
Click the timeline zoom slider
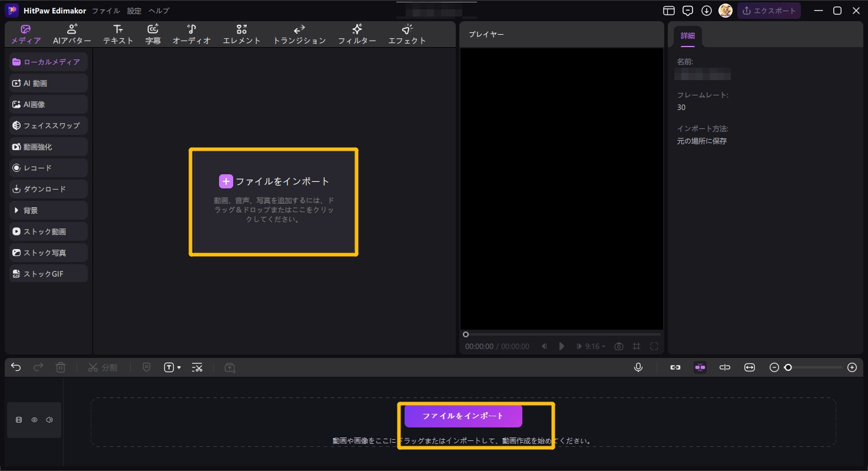[x=813, y=367]
